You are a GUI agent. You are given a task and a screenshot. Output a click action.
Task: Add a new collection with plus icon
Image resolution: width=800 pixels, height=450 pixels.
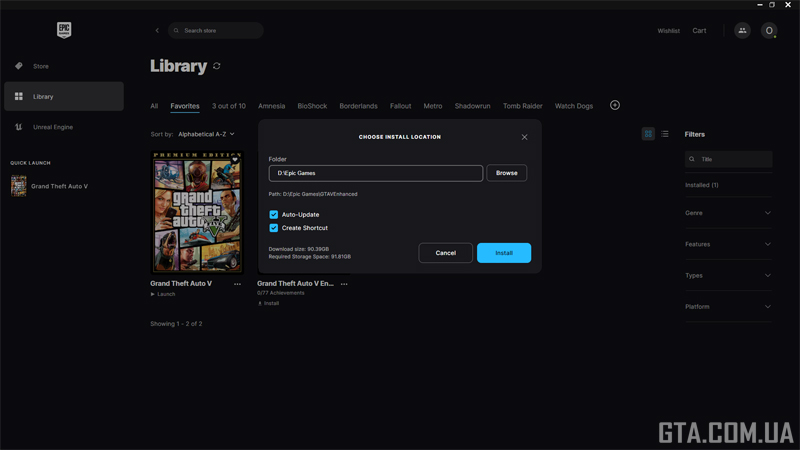pyautogui.click(x=615, y=105)
